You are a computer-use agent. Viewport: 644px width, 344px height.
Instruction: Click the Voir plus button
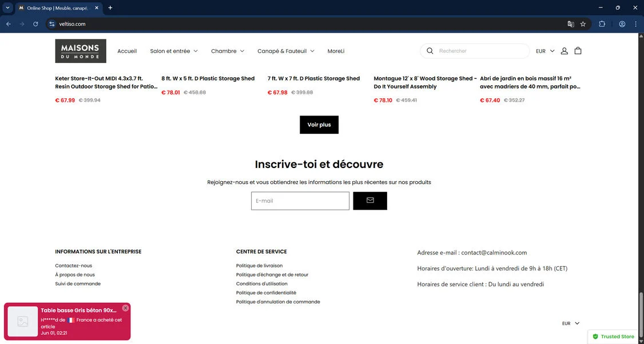point(319,125)
